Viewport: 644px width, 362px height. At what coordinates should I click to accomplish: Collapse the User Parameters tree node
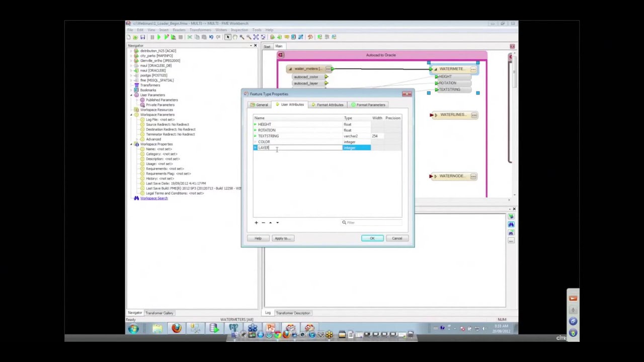[131, 95]
